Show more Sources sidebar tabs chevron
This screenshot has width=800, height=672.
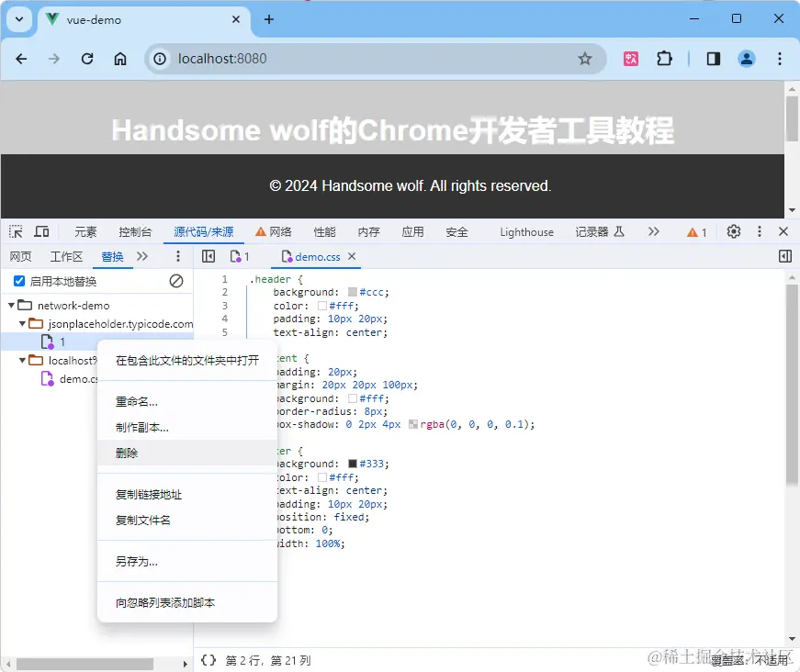pos(142,256)
